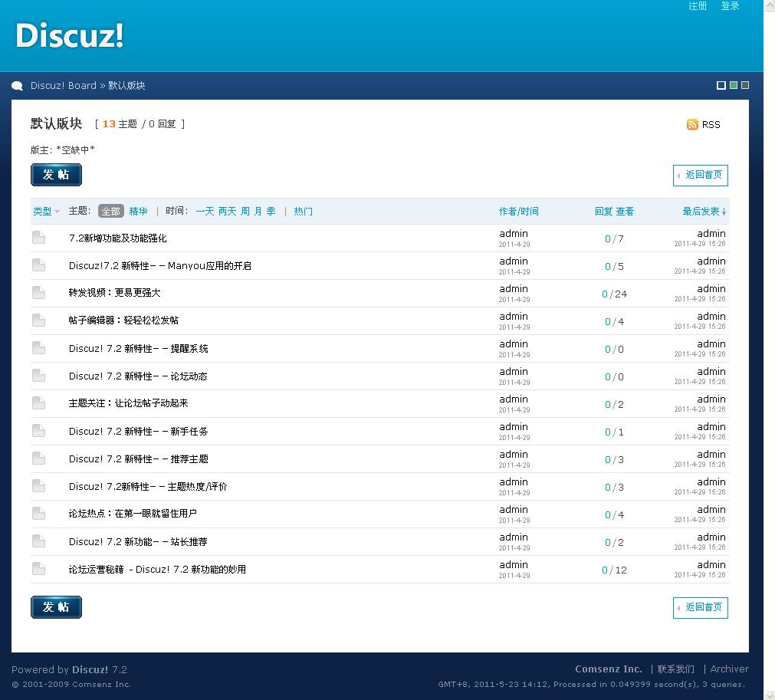This screenshot has height=700, width=775.
Task: Open the 类型 dropdown filter
Action: point(46,212)
